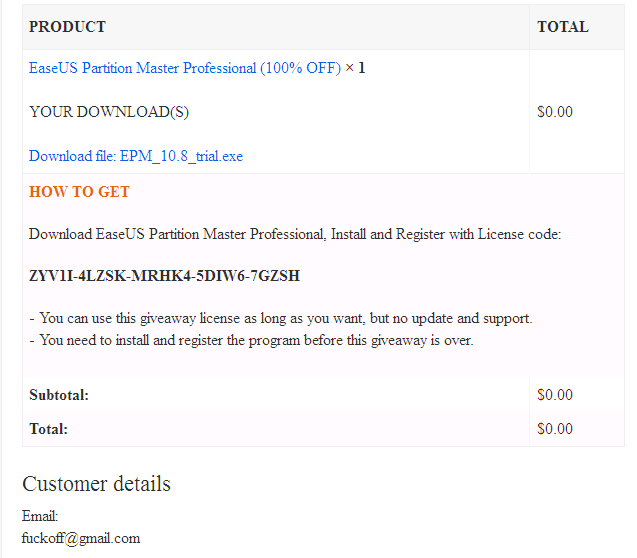This screenshot has height=558, width=637.
Task: Click the Email: label
Action: click(x=40, y=516)
